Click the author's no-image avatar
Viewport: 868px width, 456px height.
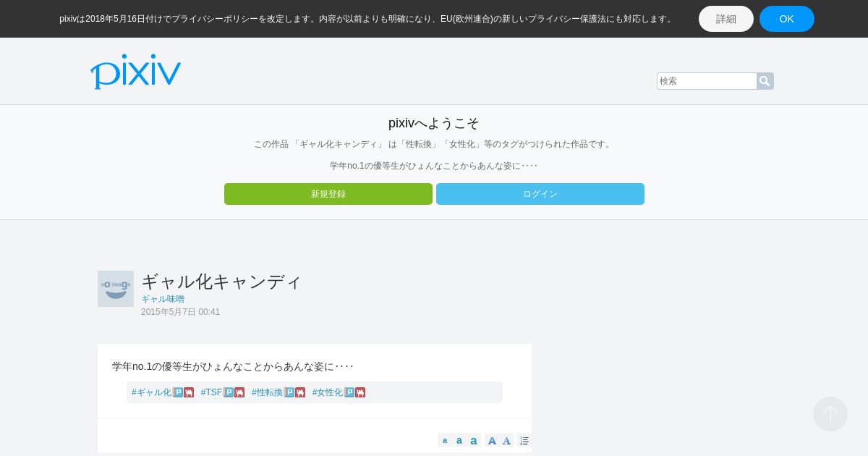[x=116, y=289]
